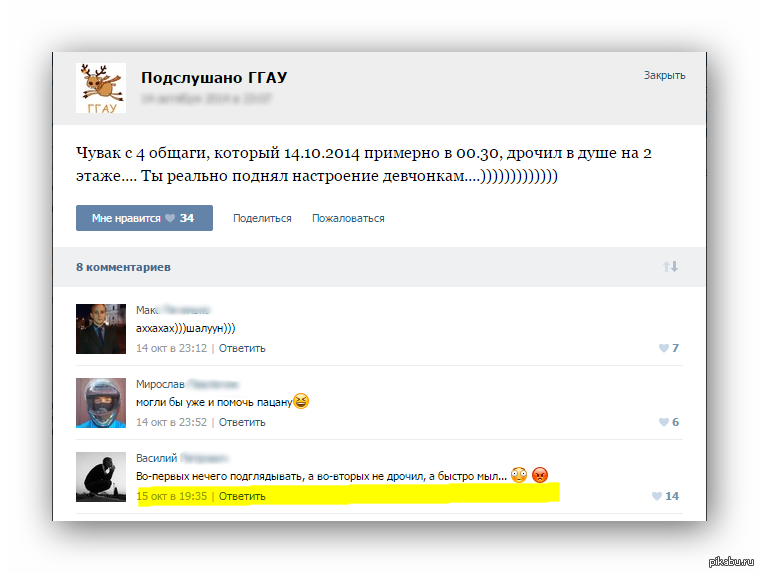Like the comment with 7 hearts
The height and width of the screenshot is (573, 759).
coord(669,347)
